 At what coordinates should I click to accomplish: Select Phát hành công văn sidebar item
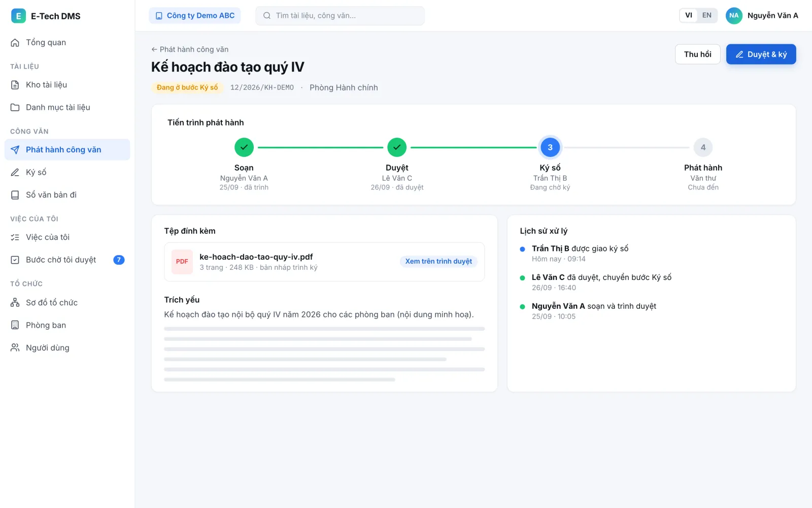point(67,149)
